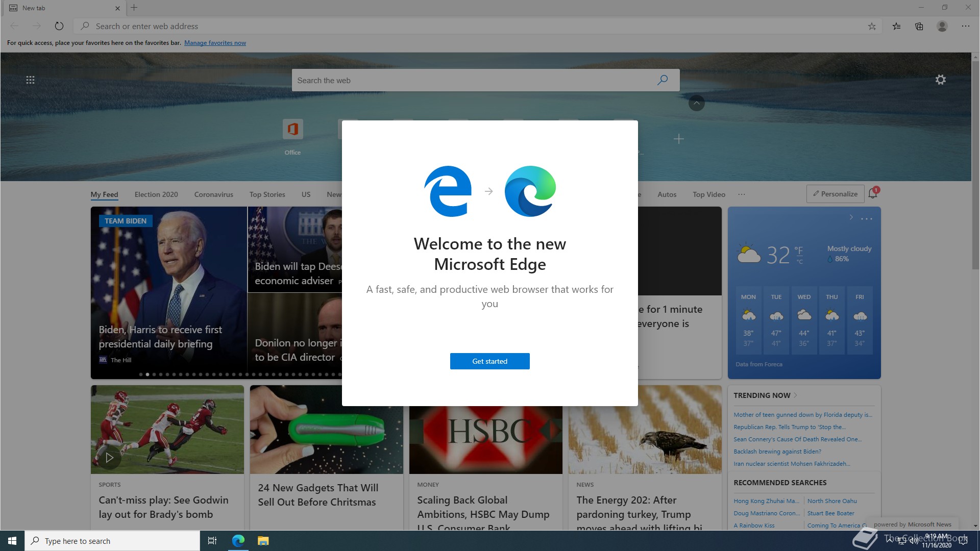The height and width of the screenshot is (551, 980).
Task: Open the user profile avatar
Action: click(x=942, y=26)
